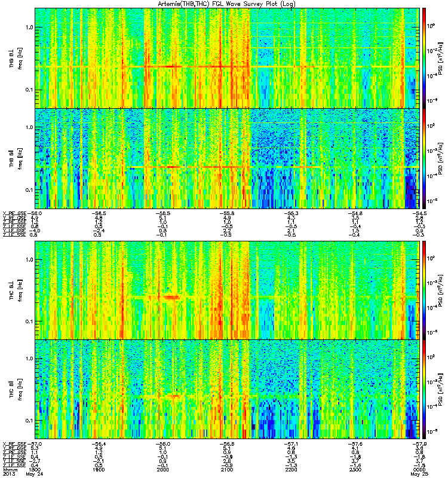The height and width of the screenshot is (478, 448).
Task: Click the "2013" year label
Action: pos(8,474)
